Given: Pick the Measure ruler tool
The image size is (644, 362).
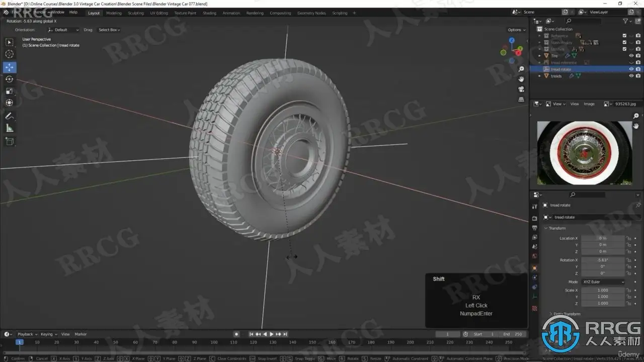Looking at the screenshot, I should coord(10,128).
